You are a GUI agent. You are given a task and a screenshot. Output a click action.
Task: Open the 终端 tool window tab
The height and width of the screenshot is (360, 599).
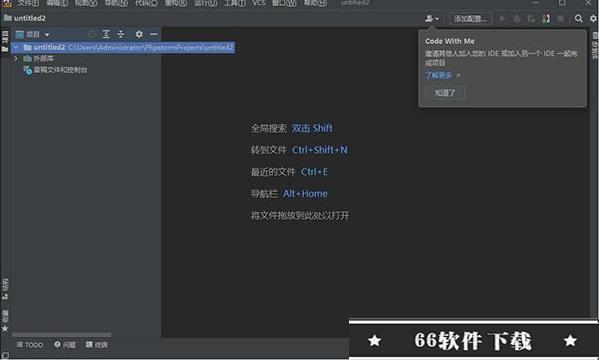[97, 345]
